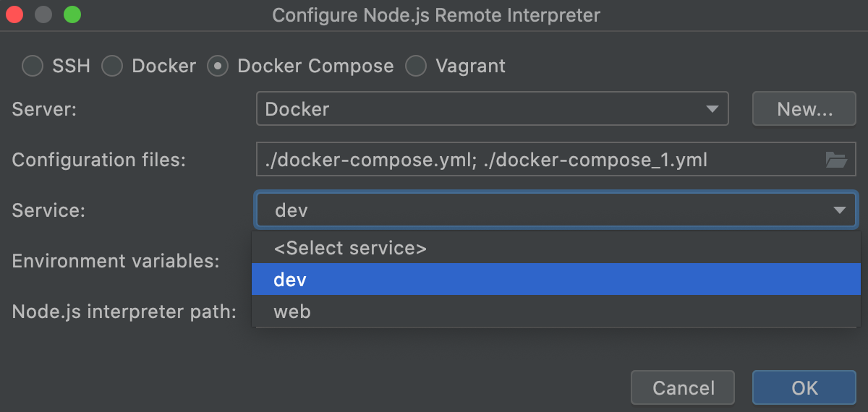Click the New... server button

tap(804, 109)
